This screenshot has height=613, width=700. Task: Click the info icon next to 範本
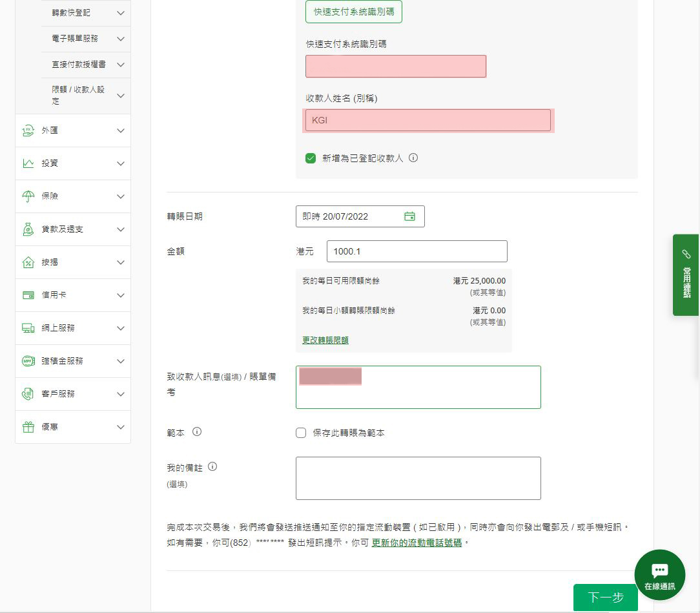coord(197,431)
